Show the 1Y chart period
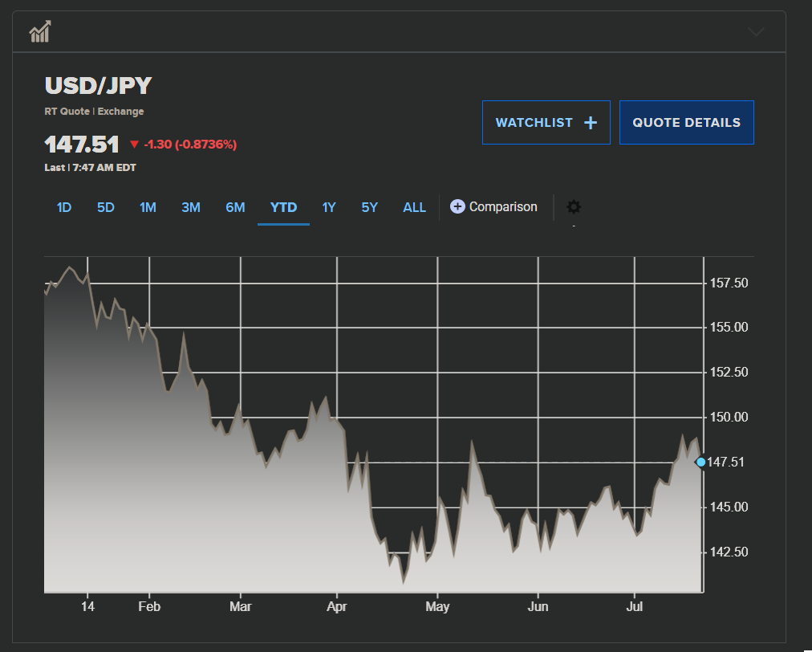Viewport: 812px width, 652px height. point(329,207)
